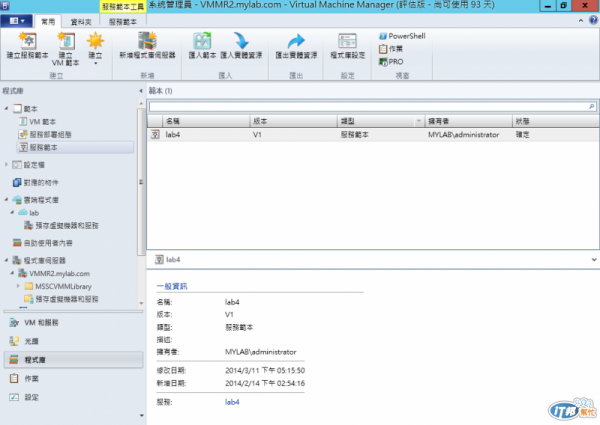Image resolution: width=600 pixels, height=425 pixels.
Task: Click the search magnifier icon
Action: (x=592, y=106)
